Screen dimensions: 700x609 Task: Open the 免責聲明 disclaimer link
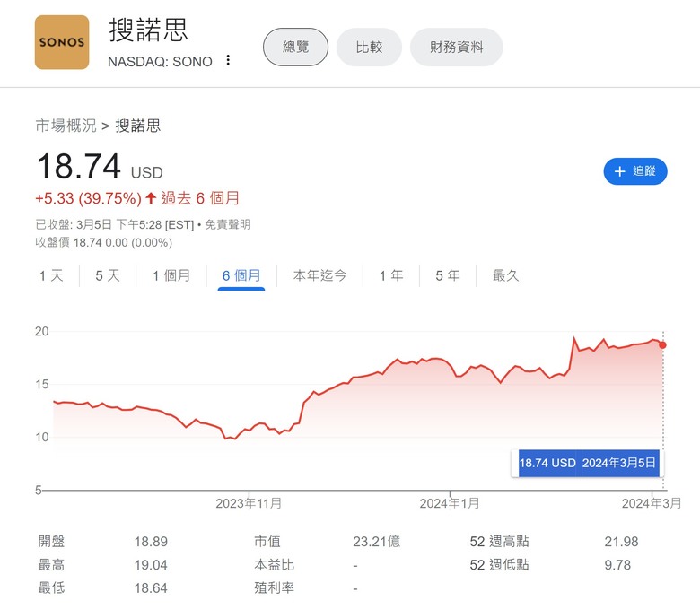click(228, 224)
